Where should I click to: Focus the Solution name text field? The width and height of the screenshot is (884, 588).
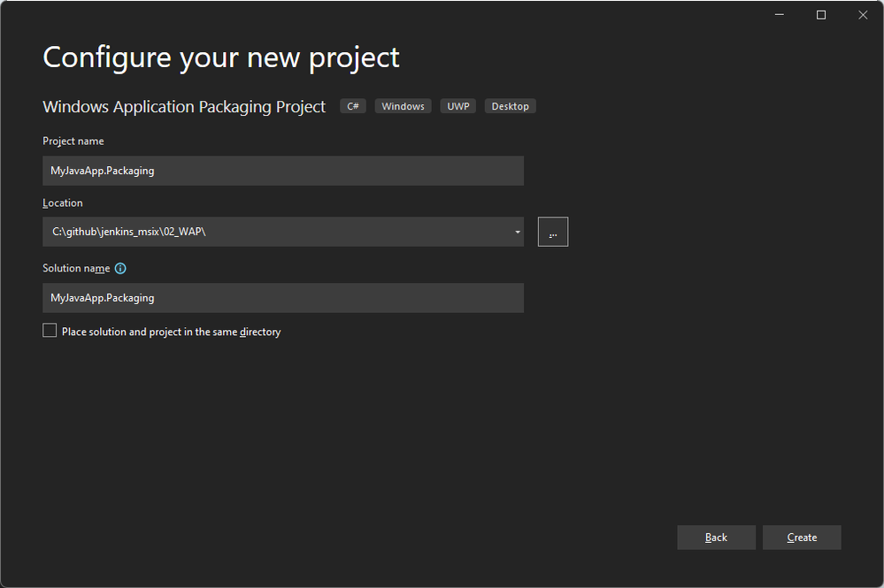(x=283, y=298)
